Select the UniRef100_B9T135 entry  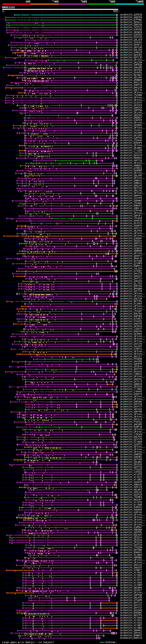[x=131, y=58]
